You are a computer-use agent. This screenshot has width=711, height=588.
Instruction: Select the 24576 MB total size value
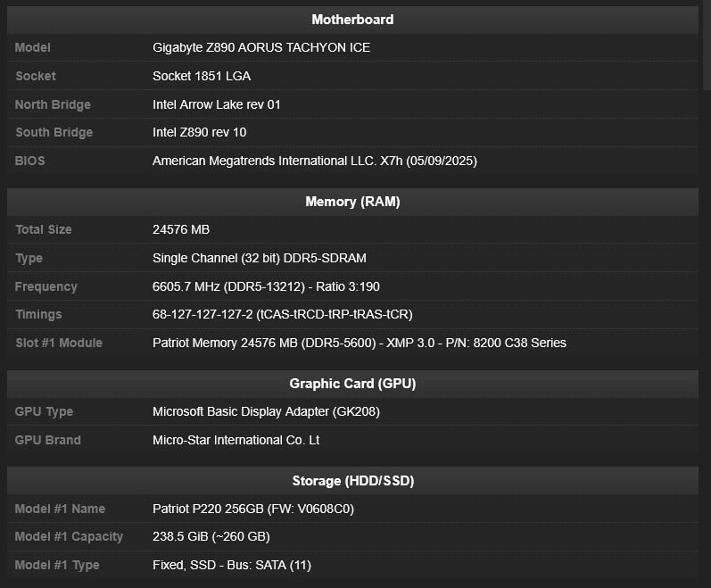(x=181, y=229)
